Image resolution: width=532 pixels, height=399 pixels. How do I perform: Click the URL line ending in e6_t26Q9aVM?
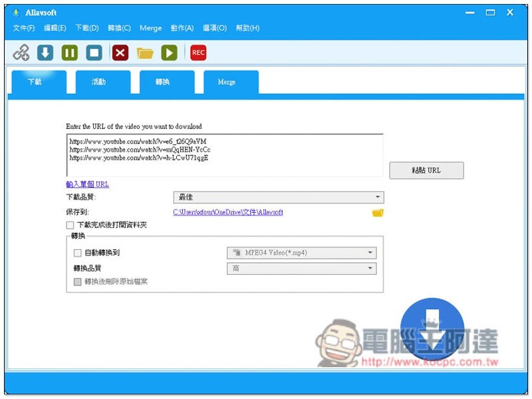click(138, 141)
